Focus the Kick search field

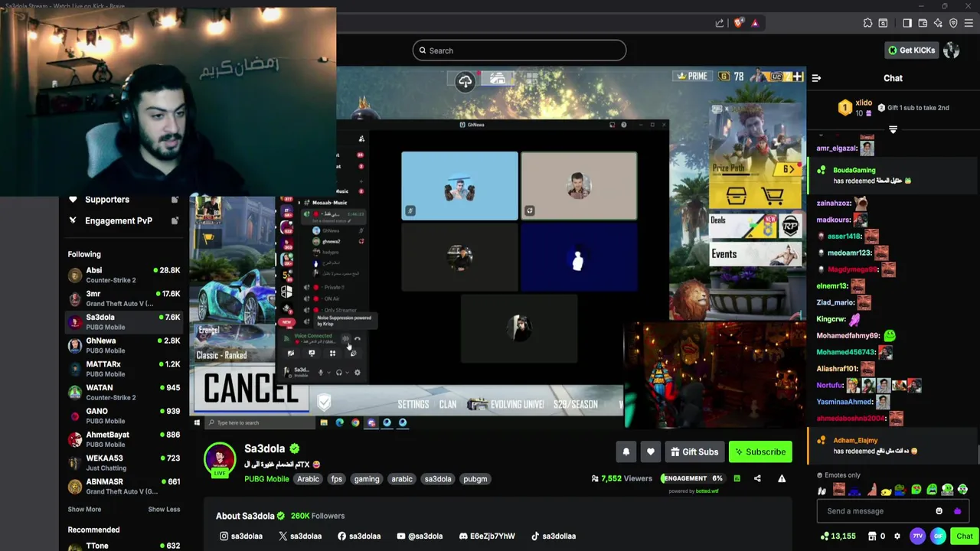[519, 51]
